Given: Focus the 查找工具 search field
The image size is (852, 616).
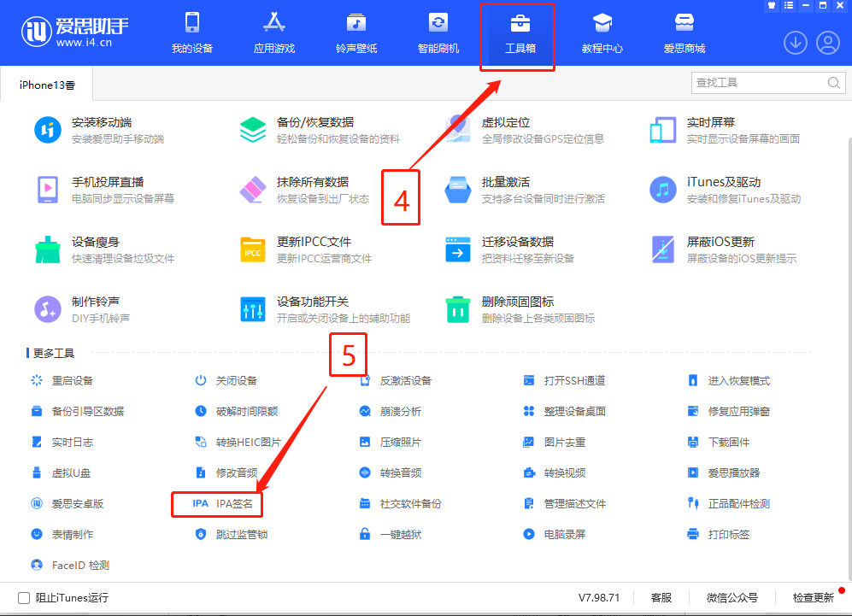Looking at the screenshot, I should (758, 83).
